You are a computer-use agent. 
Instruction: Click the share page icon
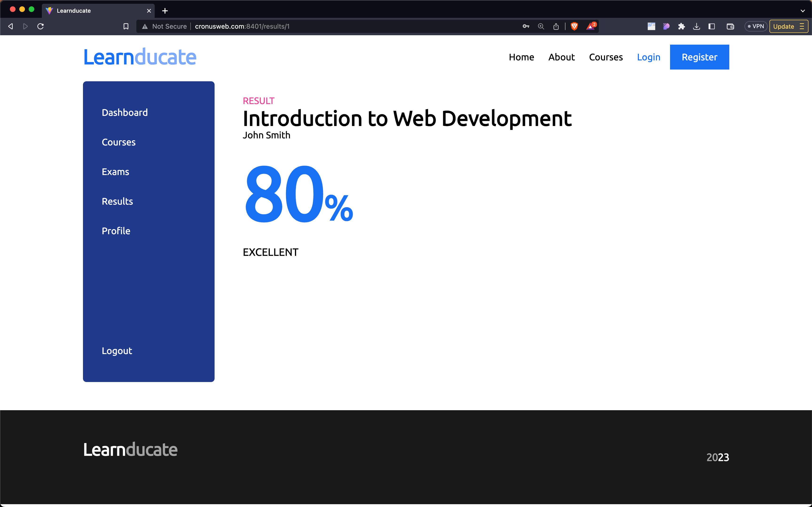556,26
